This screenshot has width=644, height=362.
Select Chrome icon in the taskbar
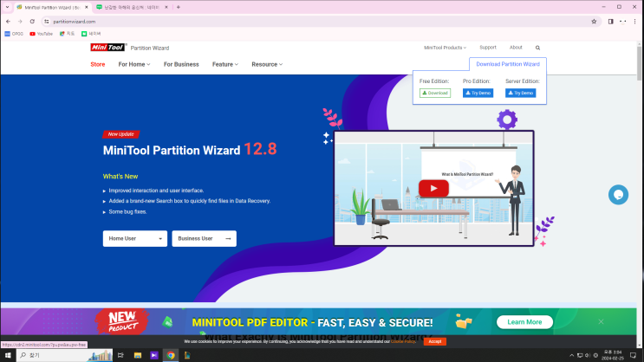(171, 355)
